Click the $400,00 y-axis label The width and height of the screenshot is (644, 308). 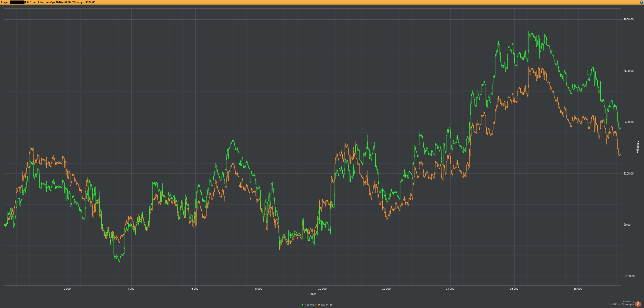click(x=628, y=122)
